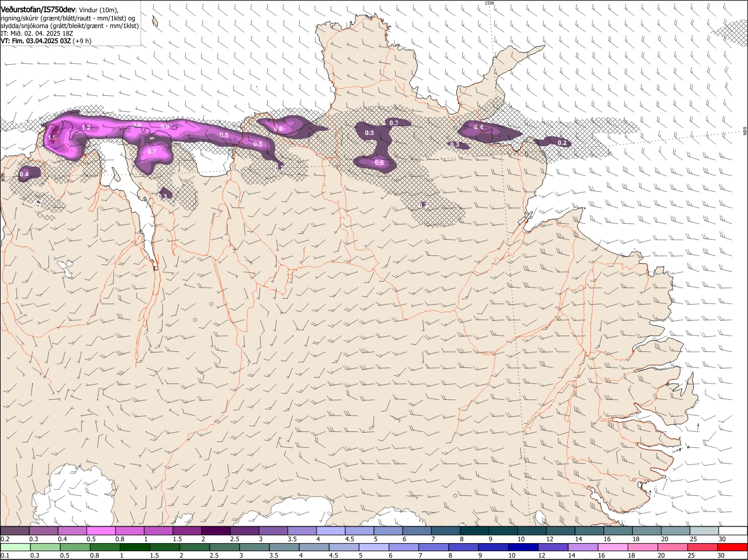748x560 pixels.
Task: Select the 1–1.5 darkest green rain swatch
Action: pyautogui.click(x=136, y=547)
